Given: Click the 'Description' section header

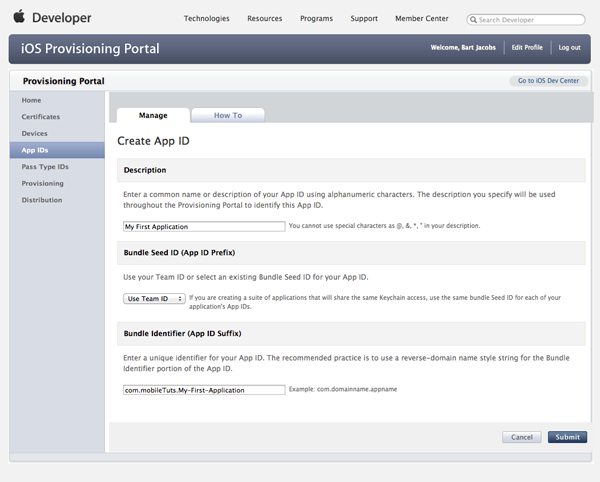Looking at the screenshot, I should (x=145, y=170).
